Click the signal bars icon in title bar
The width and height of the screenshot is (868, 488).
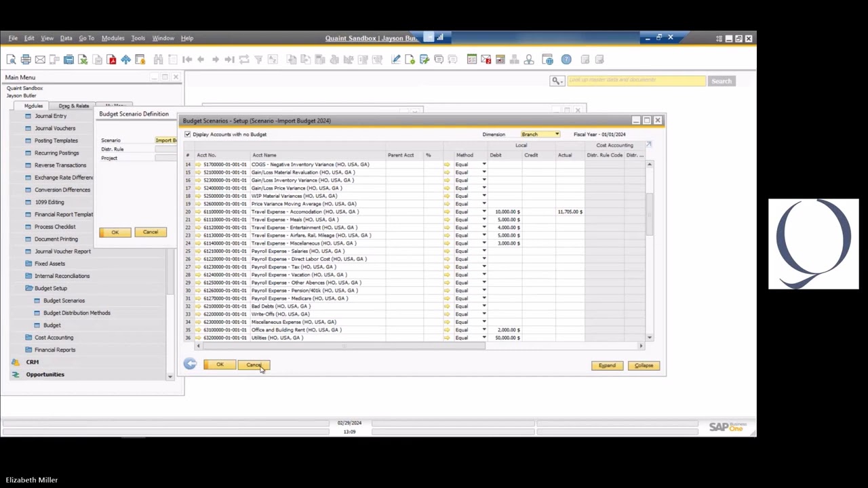click(440, 38)
